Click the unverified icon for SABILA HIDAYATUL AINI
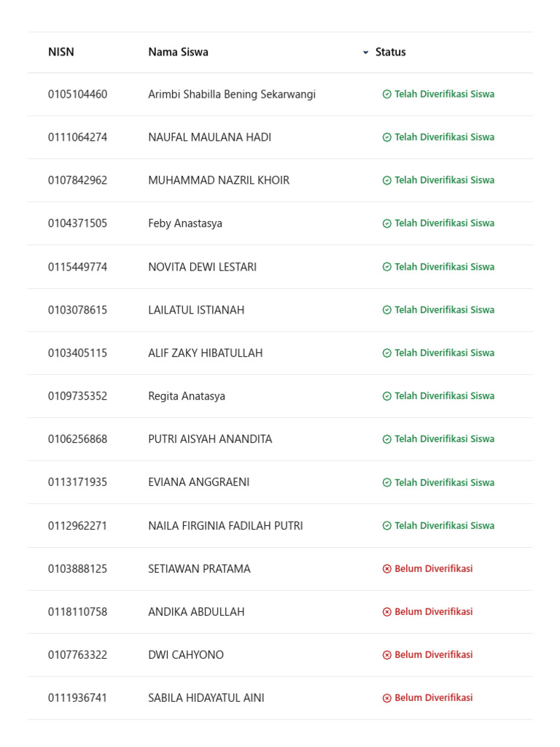The image size is (560, 747). click(386, 698)
